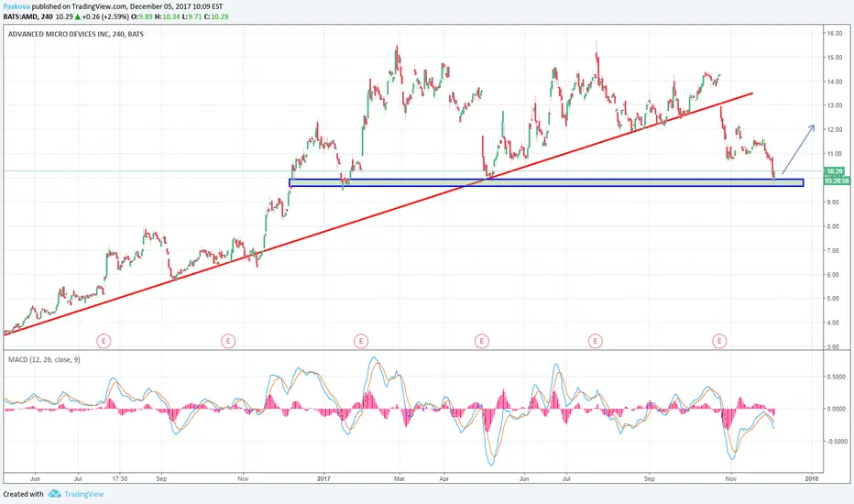Click the +0.26 (+2.59%) change text
The width and height of the screenshot is (854, 504).
pyautogui.click(x=105, y=16)
